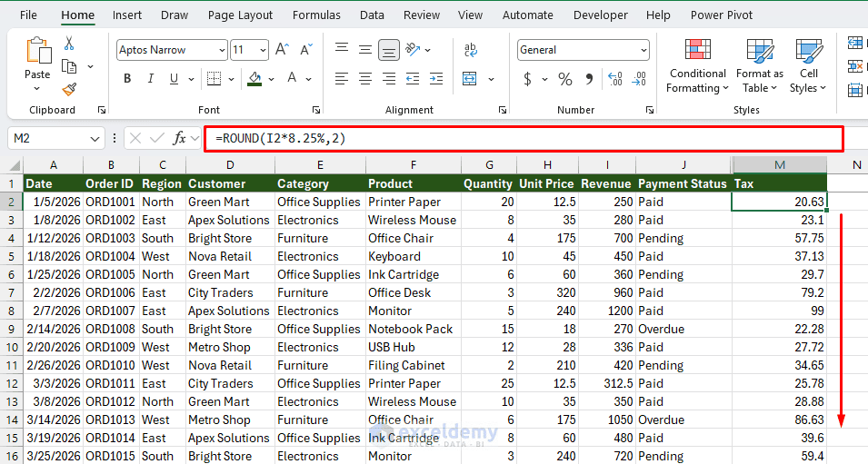Set Middle Align vertical alignment
Screen dimensions: 868x464
365,50
